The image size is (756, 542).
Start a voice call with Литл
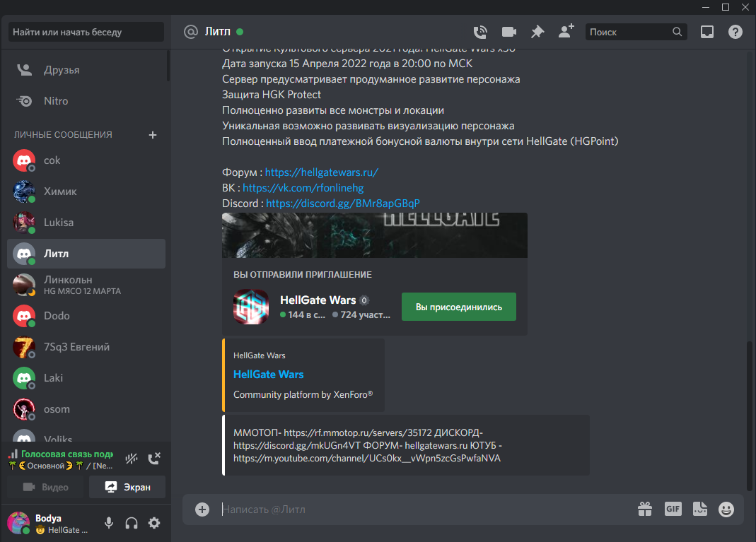(x=480, y=32)
